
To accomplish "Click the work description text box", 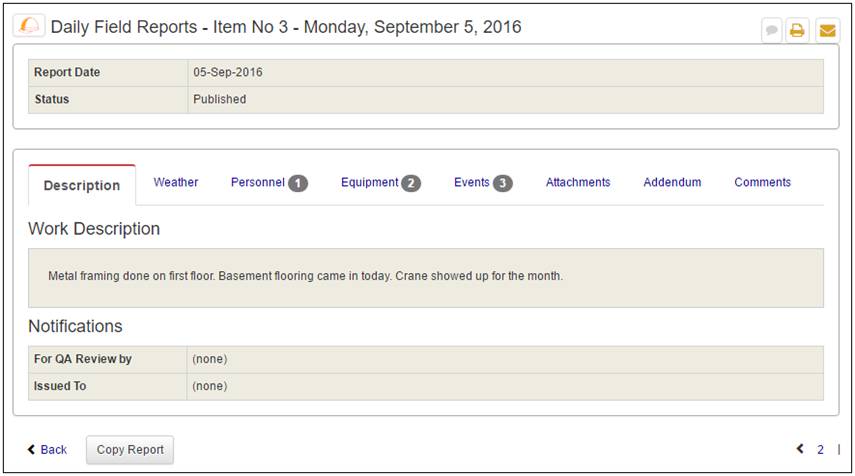I will point(426,278).
